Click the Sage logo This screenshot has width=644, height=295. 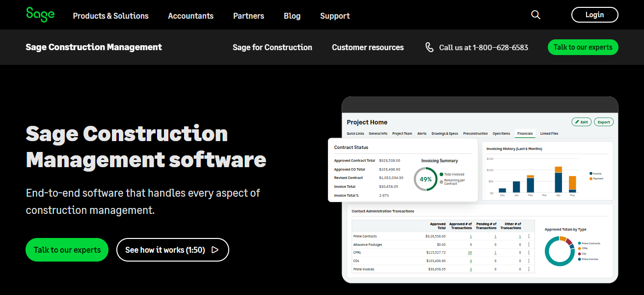tap(40, 14)
